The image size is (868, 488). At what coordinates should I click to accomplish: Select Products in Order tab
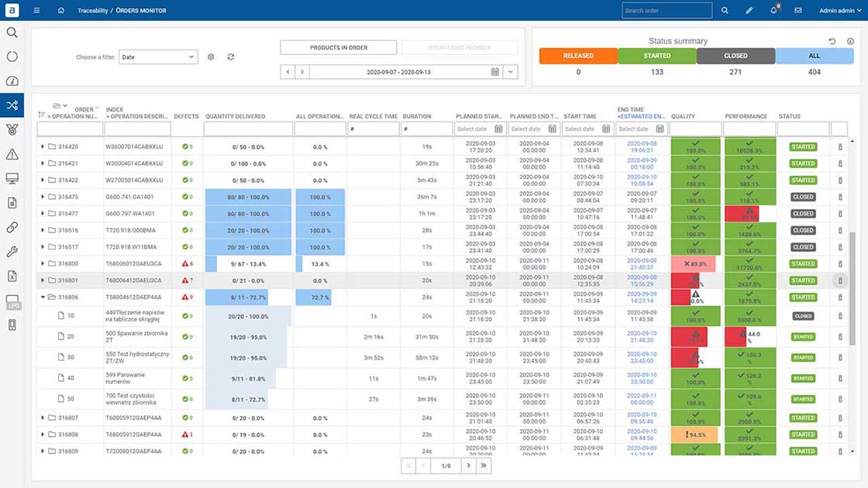338,47
